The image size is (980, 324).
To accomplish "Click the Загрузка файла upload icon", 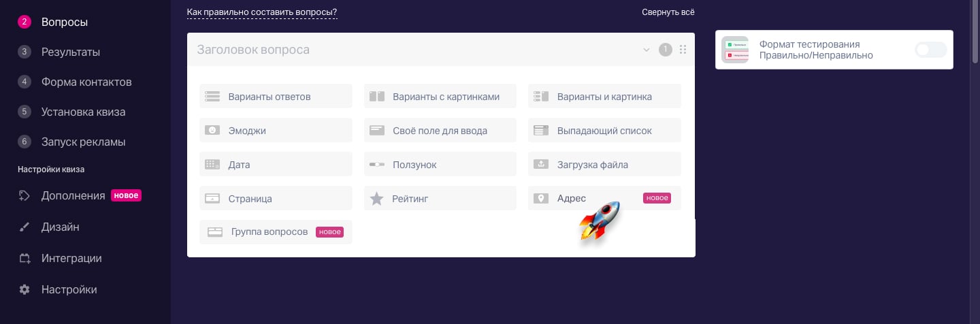I will tap(541, 164).
